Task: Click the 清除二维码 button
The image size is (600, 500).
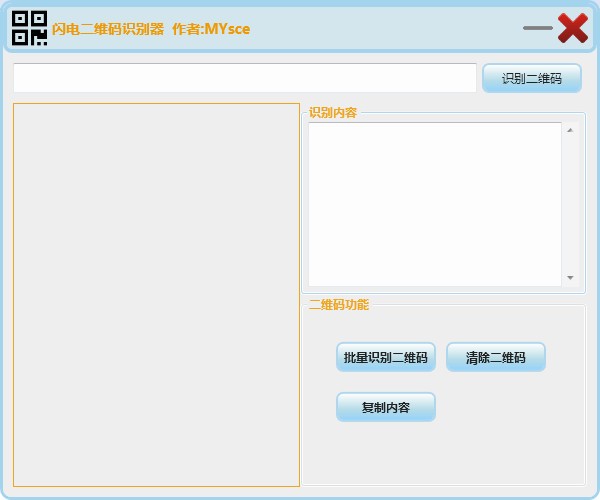Action: 496,357
